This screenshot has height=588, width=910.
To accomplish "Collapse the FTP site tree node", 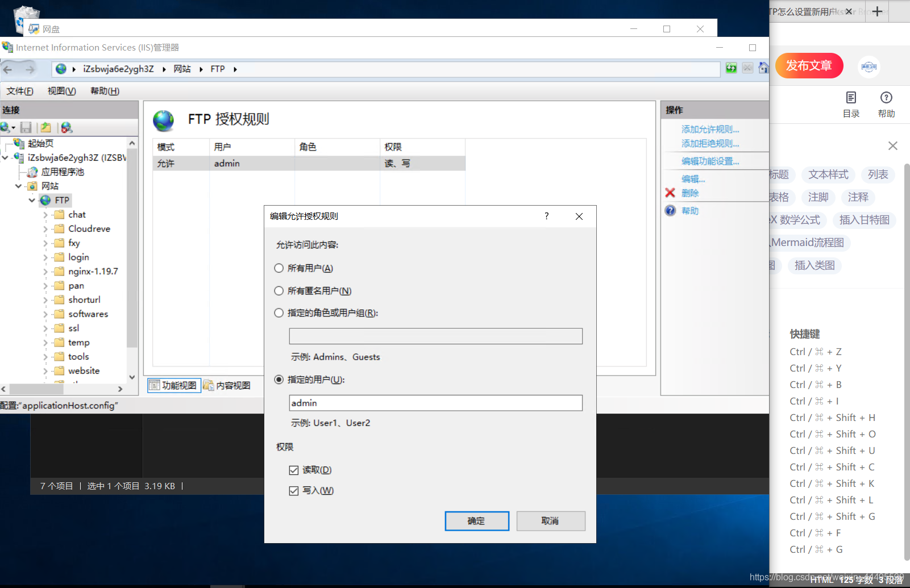I will click(32, 201).
